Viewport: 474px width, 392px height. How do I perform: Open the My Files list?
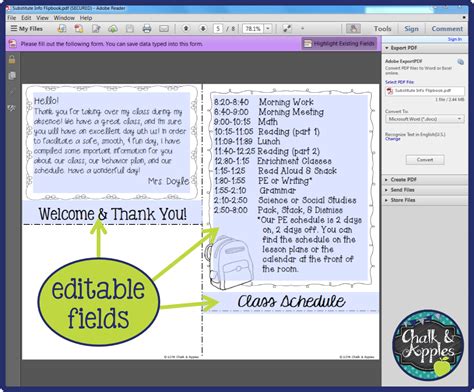(x=27, y=29)
